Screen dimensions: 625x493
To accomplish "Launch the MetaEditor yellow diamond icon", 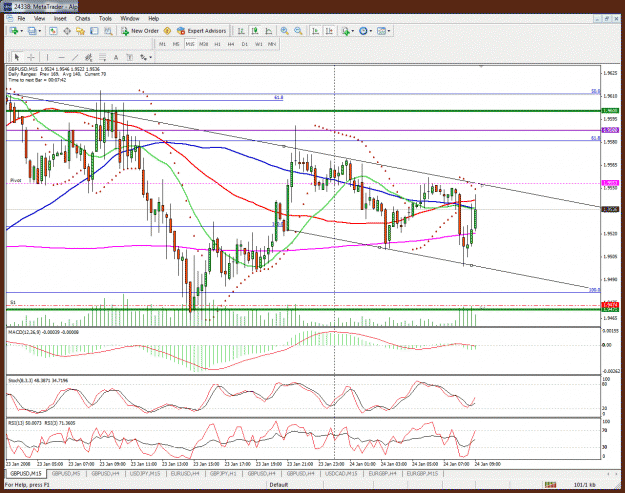I will tap(167, 31).
